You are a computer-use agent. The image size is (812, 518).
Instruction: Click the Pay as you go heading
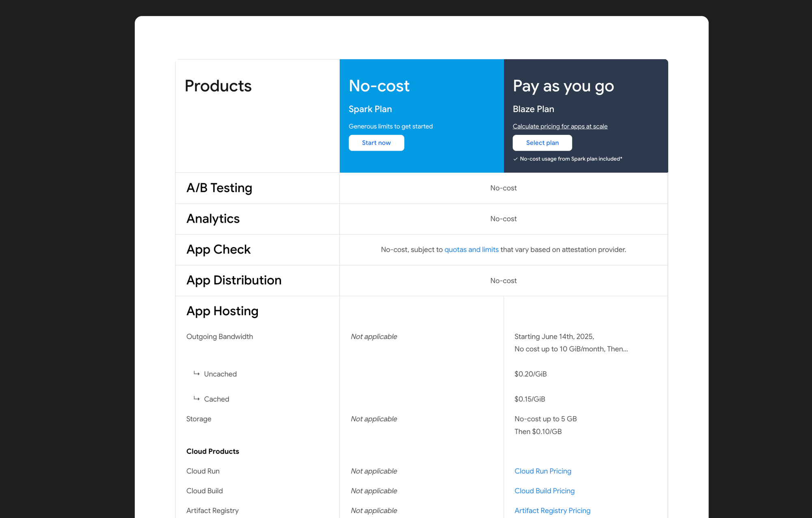click(563, 86)
